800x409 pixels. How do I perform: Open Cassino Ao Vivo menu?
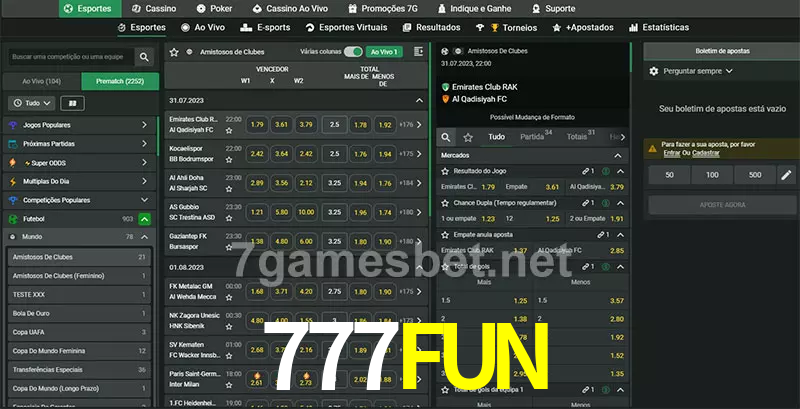(x=291, y=9)
